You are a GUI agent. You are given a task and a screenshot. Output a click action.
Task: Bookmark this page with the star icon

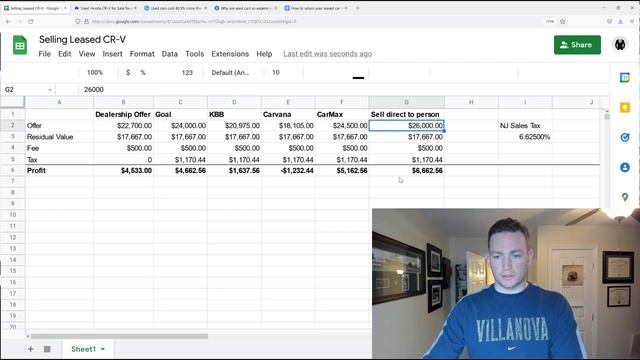563,21
